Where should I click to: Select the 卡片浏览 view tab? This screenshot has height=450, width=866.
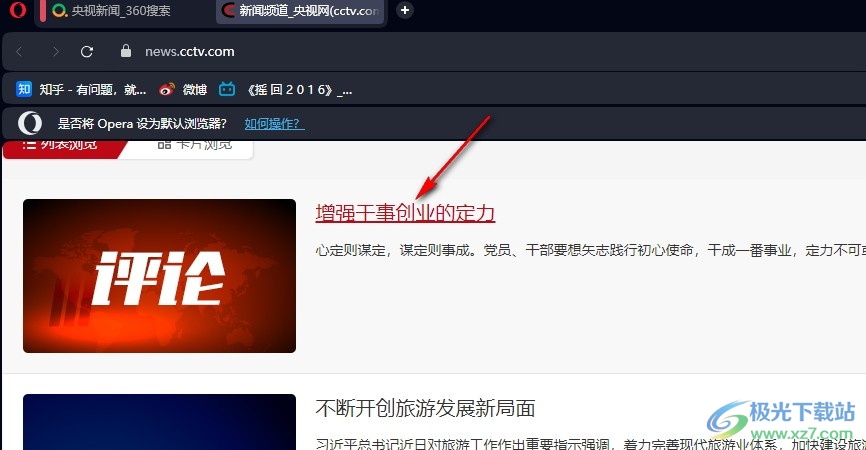pos(194,146)
